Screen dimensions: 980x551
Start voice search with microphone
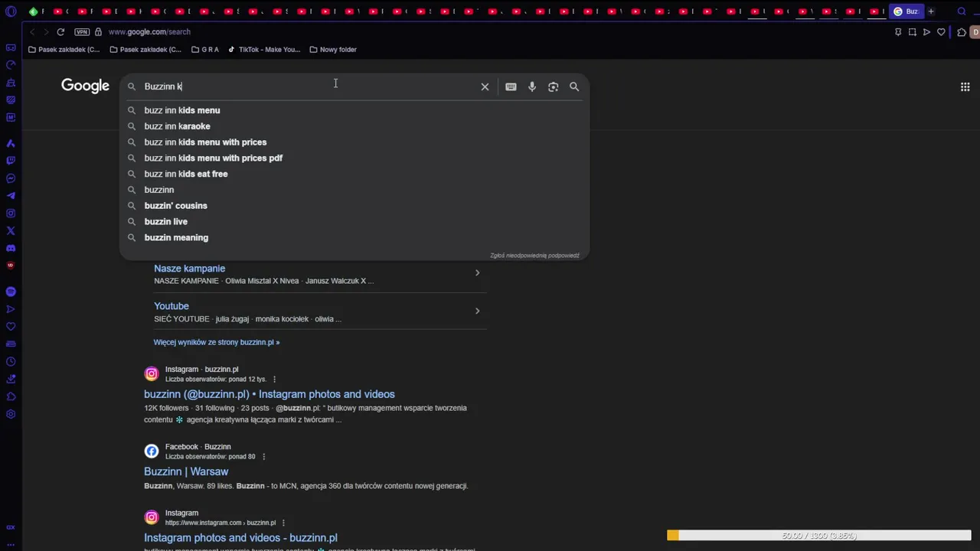pyautogui.click(x=532, y=86)
